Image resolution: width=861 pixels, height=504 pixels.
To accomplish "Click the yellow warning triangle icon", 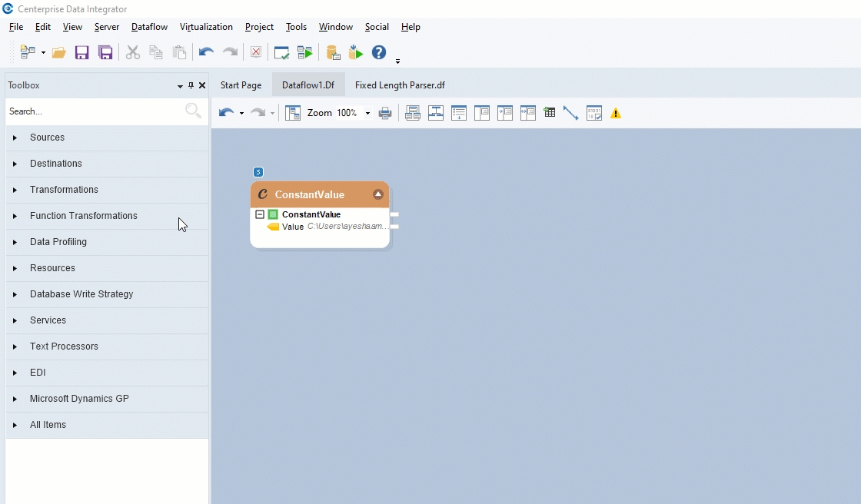I will tap(616, 114).
